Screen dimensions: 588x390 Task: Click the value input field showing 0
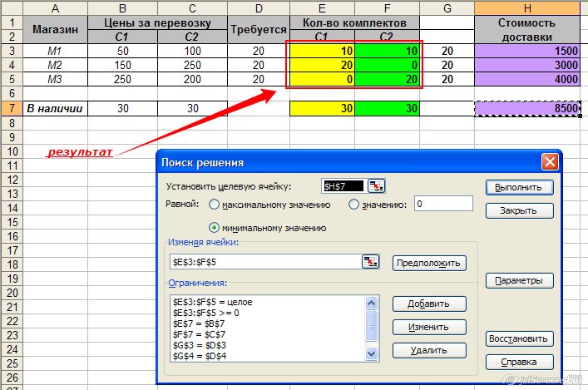[443, 204]
